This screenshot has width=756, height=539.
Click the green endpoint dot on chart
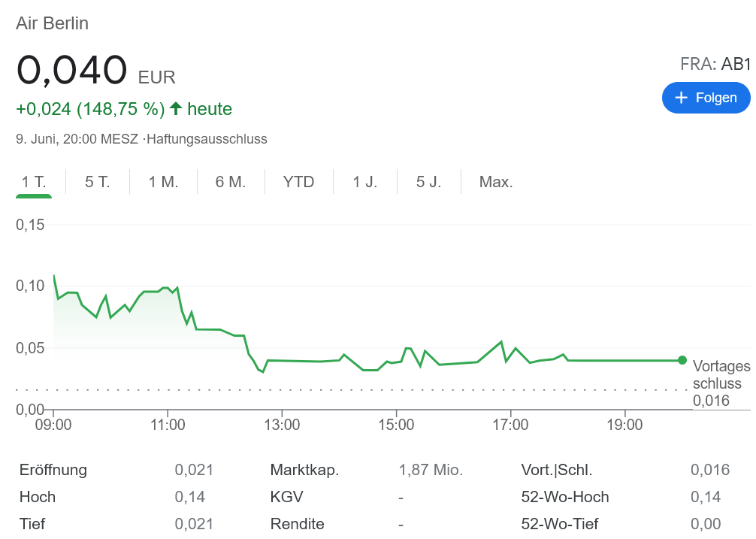click(x=682, y=360)
